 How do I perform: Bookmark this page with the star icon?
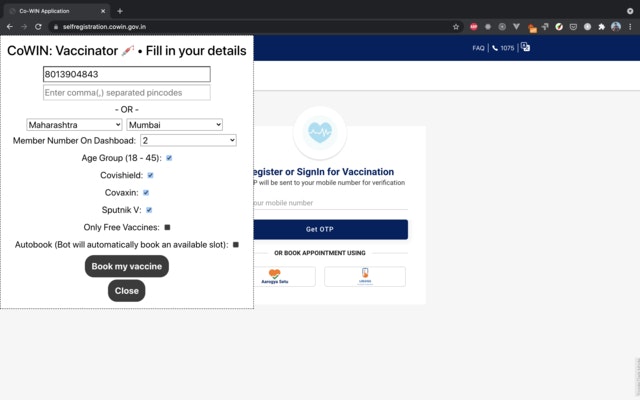456,27
